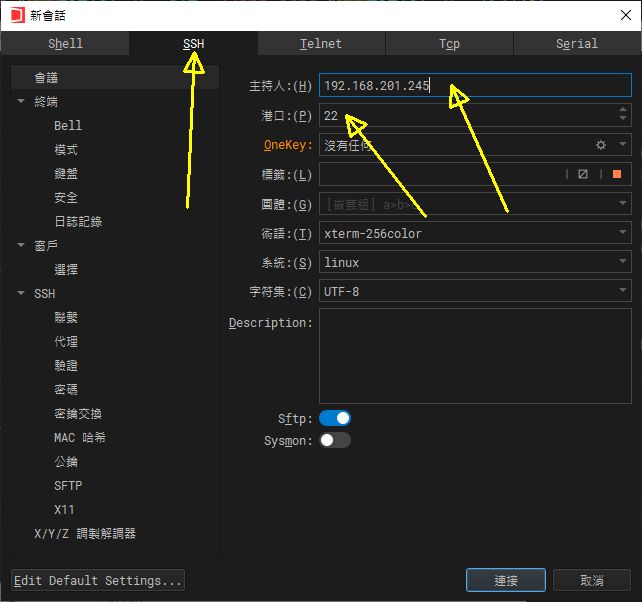Pick the orange label color swatch

[617, 174]
